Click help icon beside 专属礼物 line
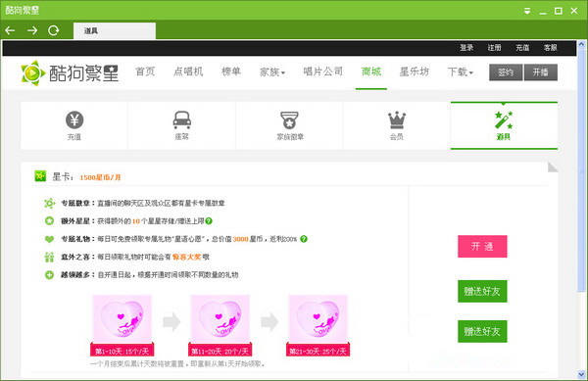Viewport: 588px width, 381px height. (304, 239)
